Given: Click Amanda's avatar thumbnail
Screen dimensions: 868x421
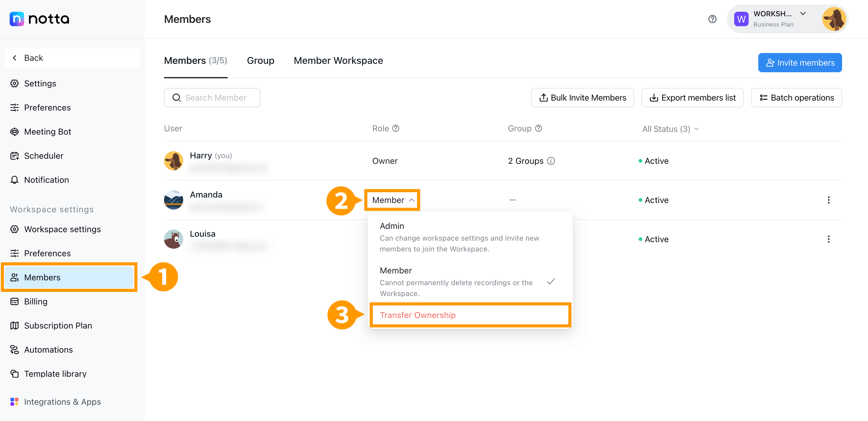Looking at the screenshot, I should [x=174, y=200].
